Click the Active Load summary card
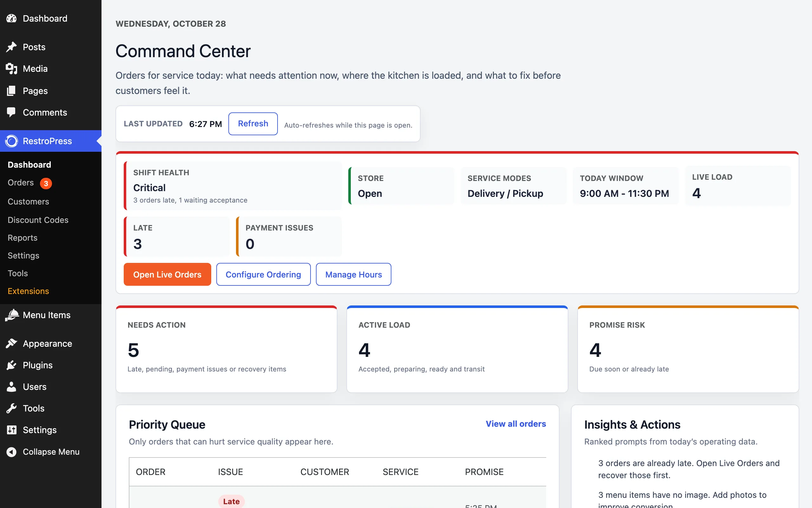Screen dimensions: 812x508 pyautogui.click(x=457, y=349)
